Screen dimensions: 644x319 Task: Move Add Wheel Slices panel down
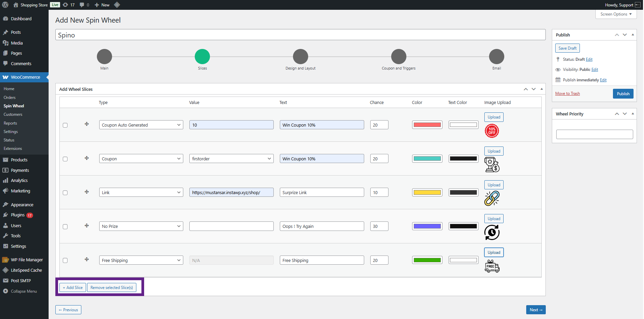(534, 89)
